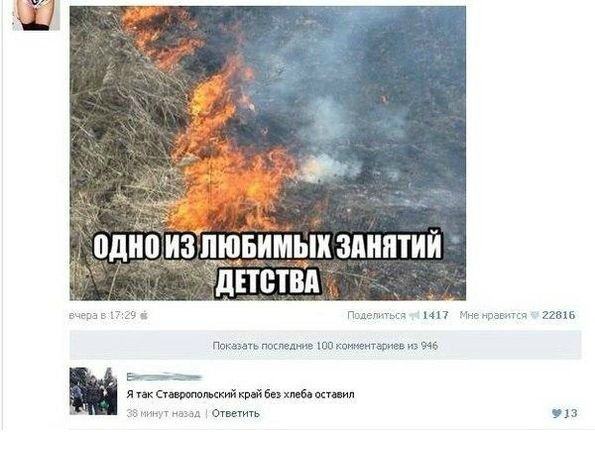Viewport: 595px width, 450px height.
Task: Click the megaphone share icon
Action: pyautogui.click(x=414, y=315)
